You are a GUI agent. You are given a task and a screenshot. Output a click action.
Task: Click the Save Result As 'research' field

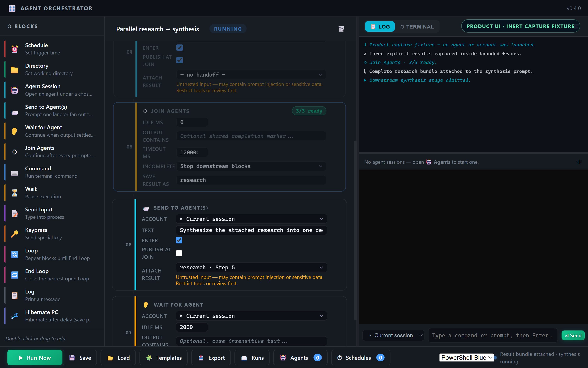(x=251, y=180)
